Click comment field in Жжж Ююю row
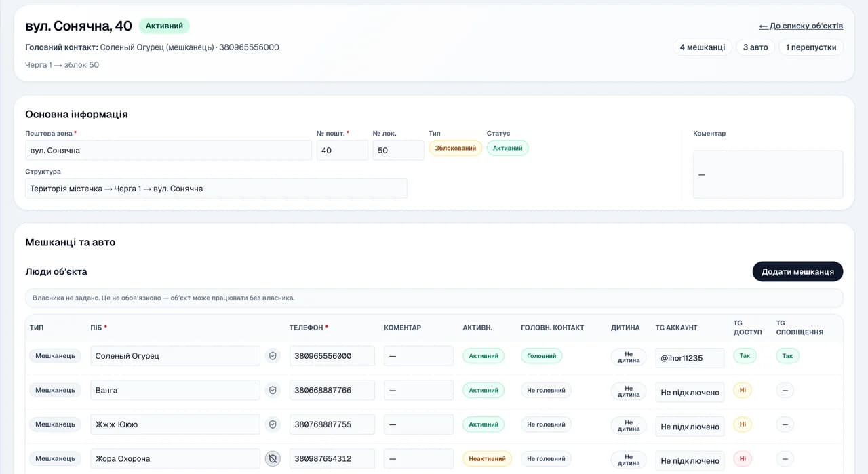 (418, 424)
